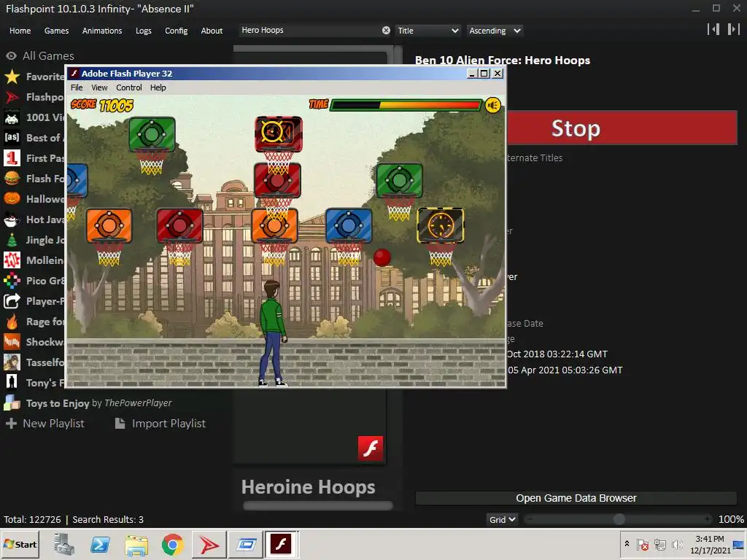Select the Heroine Hoops game card
The image size is (747, 560).
309,486
